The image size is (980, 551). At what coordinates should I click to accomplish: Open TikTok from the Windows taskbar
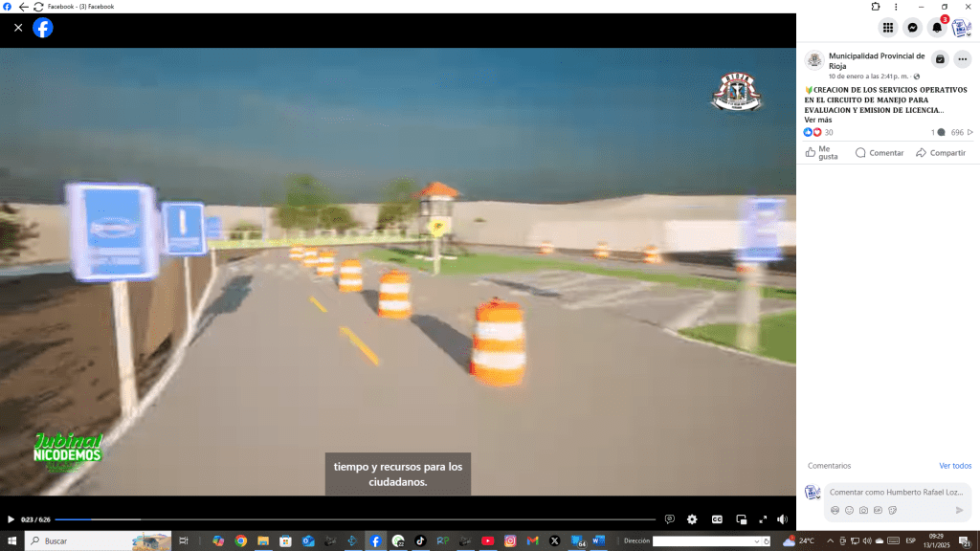(420, 540)
